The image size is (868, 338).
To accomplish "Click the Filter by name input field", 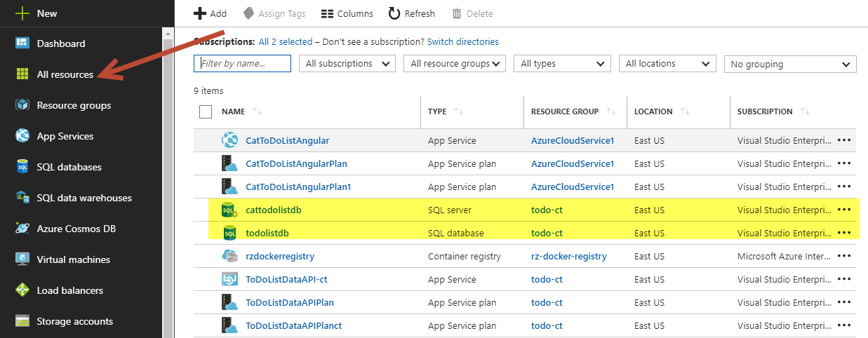I will pyautogui.click(x=243, y=64).
